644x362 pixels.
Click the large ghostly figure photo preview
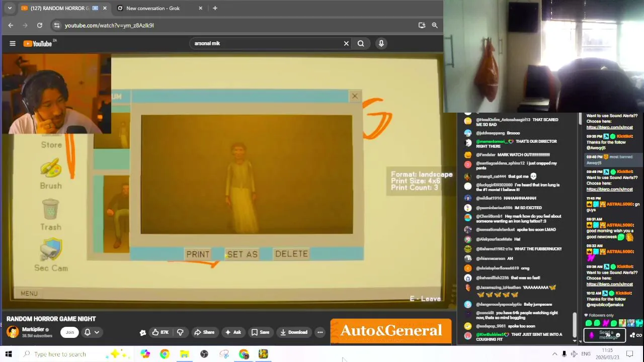247,174
